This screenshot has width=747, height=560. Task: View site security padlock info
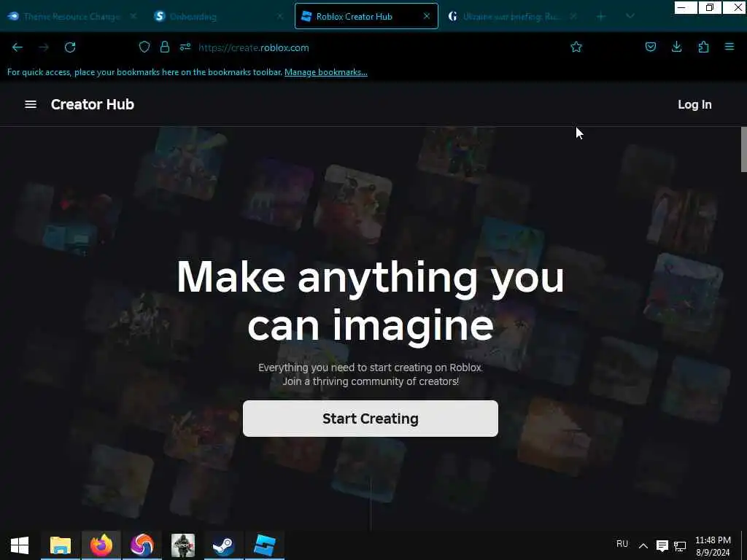point(165,47)
